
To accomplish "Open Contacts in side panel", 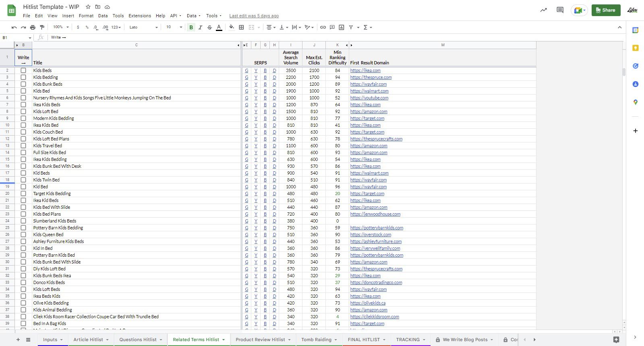I will click(x=636, y=84).
